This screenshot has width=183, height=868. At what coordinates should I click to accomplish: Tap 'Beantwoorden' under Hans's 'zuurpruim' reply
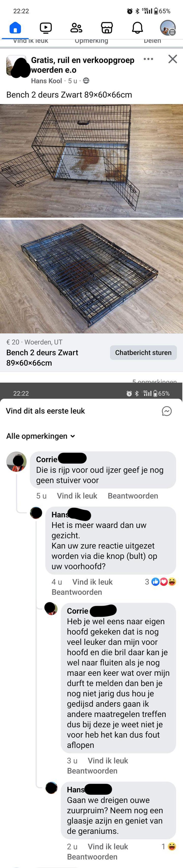click(x=92, y=857)
